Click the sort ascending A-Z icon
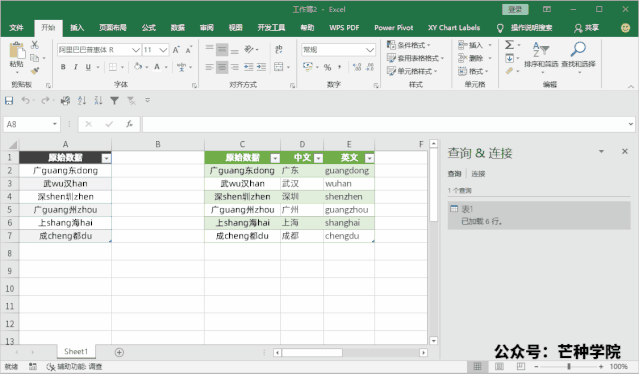 pos(82,101)
